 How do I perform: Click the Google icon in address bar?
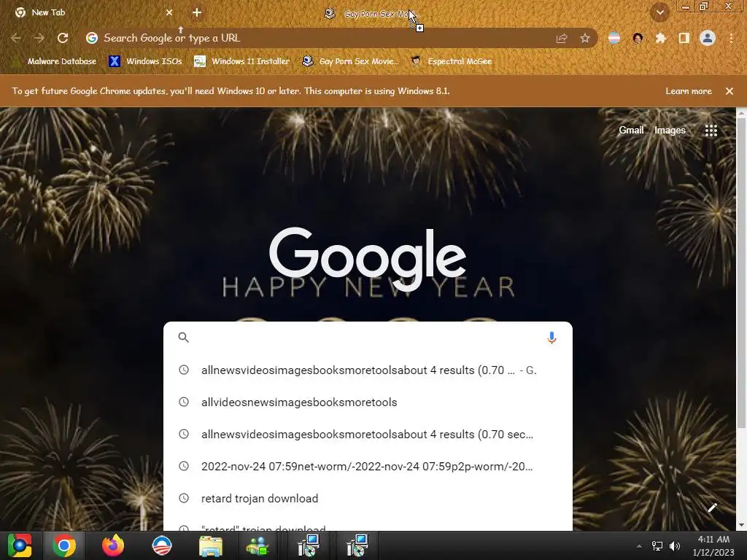pyautogui.click(x=92, y=38)
